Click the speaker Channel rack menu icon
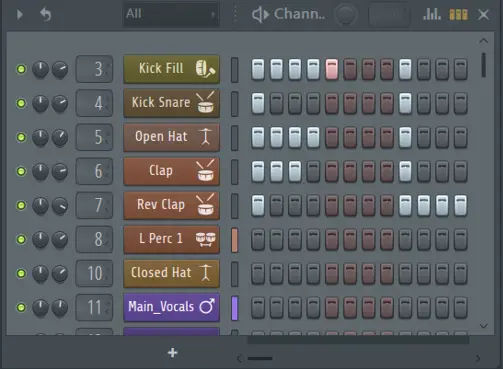 click(260, 14)
